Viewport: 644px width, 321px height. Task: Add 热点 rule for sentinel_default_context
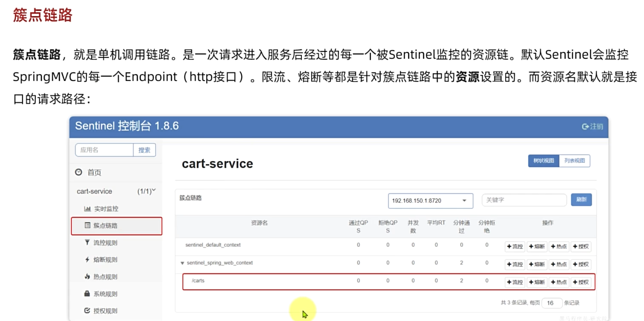click(559, 246)
